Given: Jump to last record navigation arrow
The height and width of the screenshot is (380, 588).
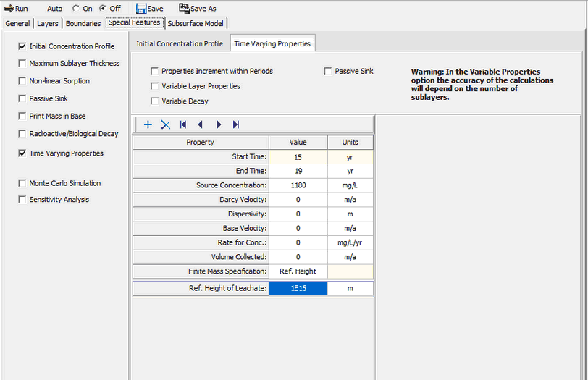Looking at the screenshot, I should tap(236, 124).
